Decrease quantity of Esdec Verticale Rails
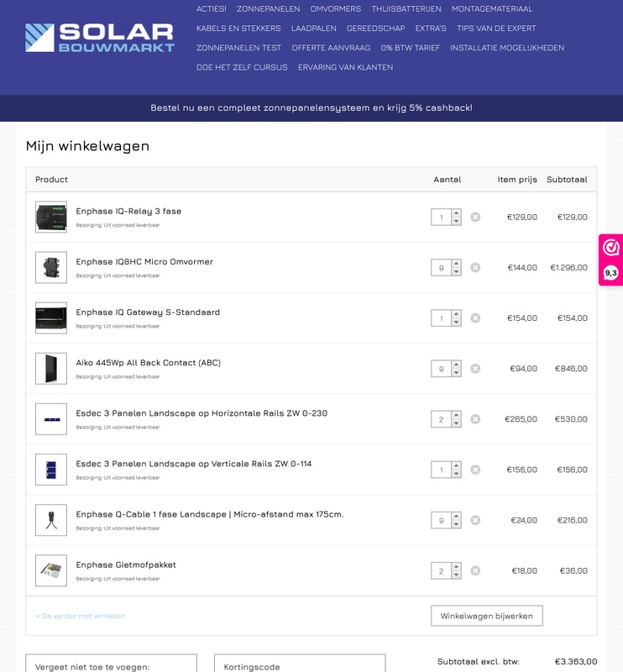The height and width of the screenshot is (672, 623). pyautogui.click(x=456, y=474)
